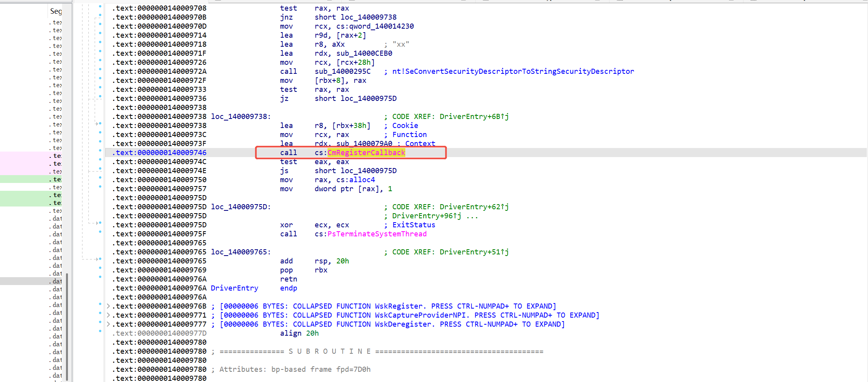Click sub_14000295C in the call instruction
The height and width of the screenshot is (382, 868).
[x=342, y=71]
